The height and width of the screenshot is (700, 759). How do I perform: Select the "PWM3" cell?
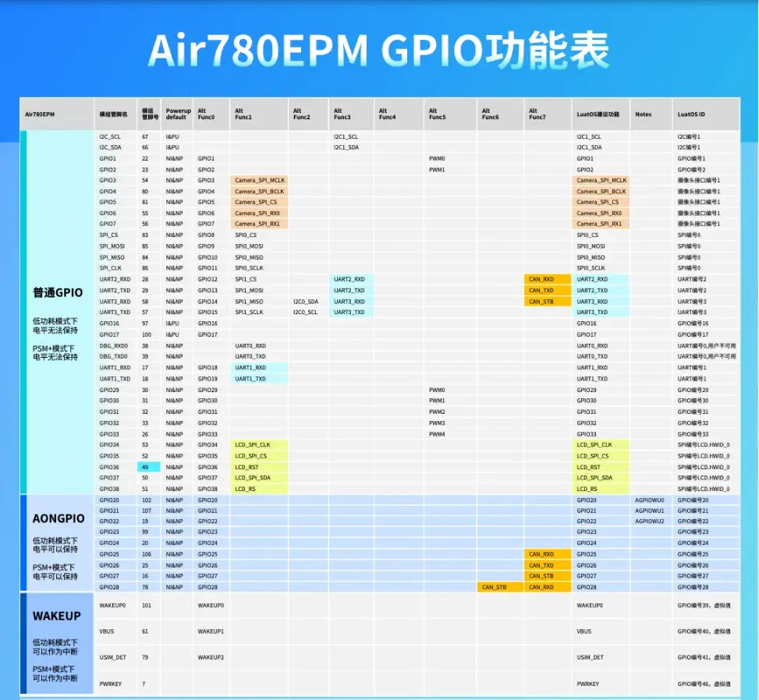pos(437,423)
